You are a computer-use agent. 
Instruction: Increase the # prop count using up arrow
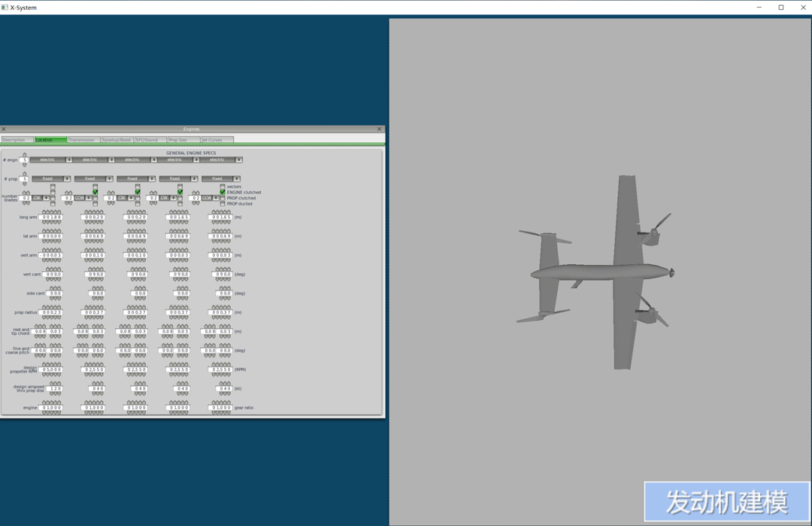point(25,174)
